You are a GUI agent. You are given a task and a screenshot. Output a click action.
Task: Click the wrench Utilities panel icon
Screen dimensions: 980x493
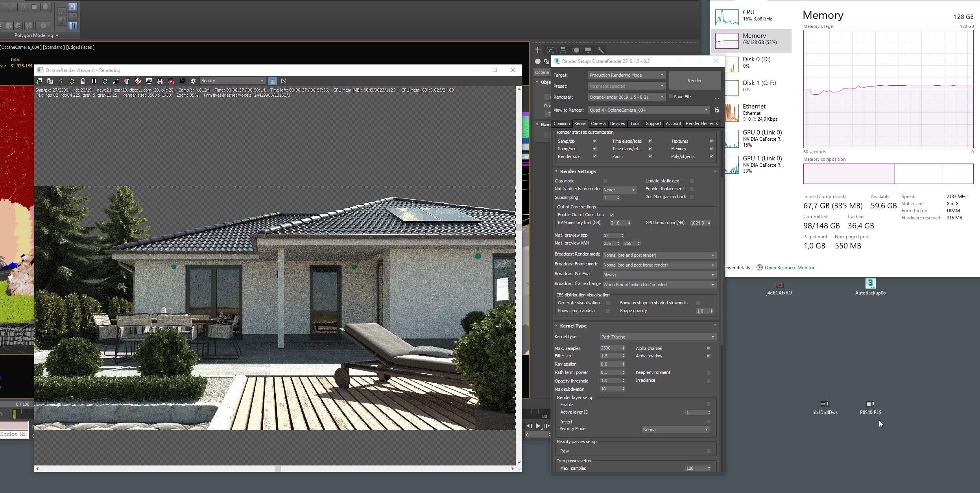(x=600, y=50)
